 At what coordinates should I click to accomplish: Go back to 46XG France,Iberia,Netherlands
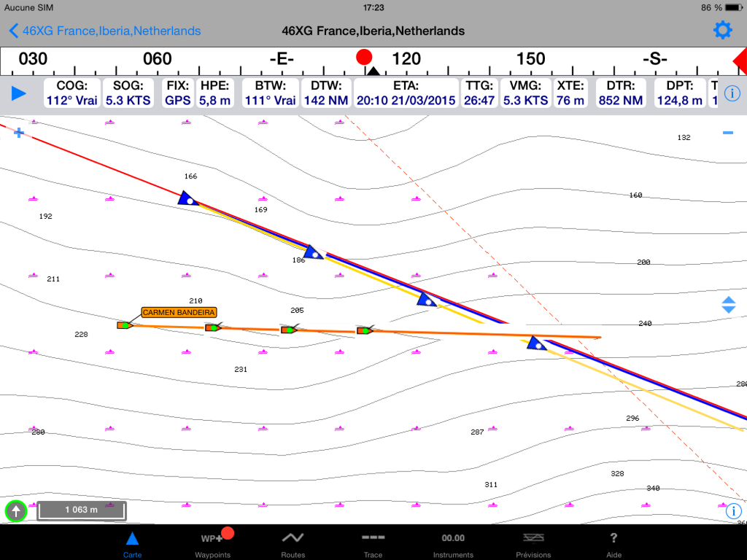tap(105, 31)
